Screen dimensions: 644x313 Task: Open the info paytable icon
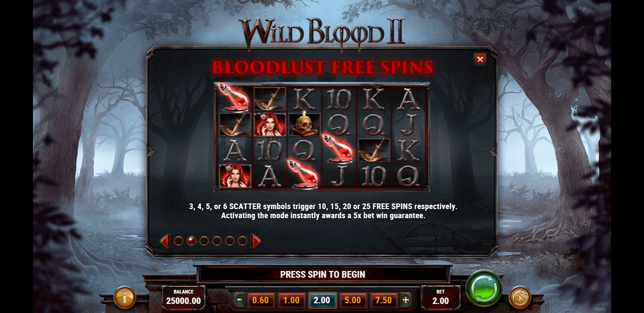pyautogui.click(x=125, y=298)
